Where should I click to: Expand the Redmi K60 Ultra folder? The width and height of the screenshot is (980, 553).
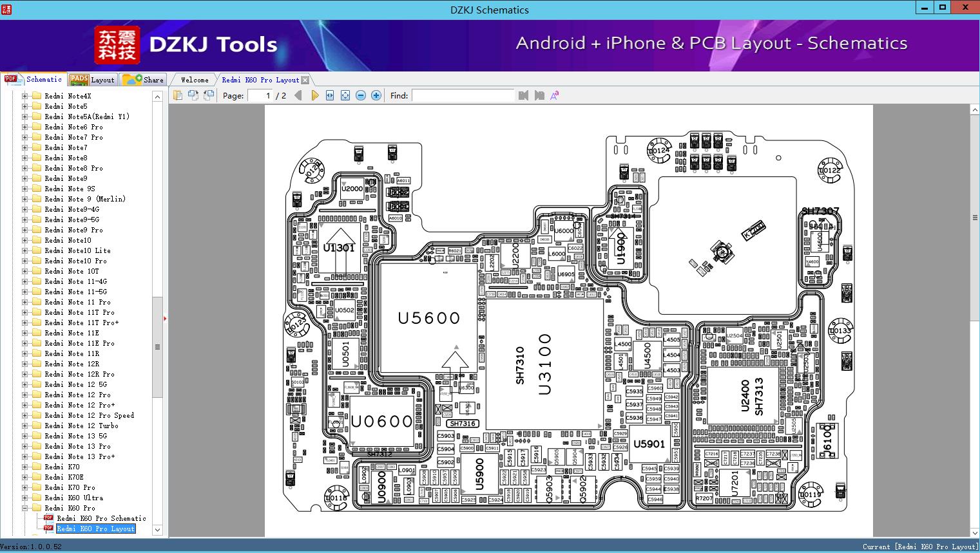pyautogui.click(x=25, y=498)
